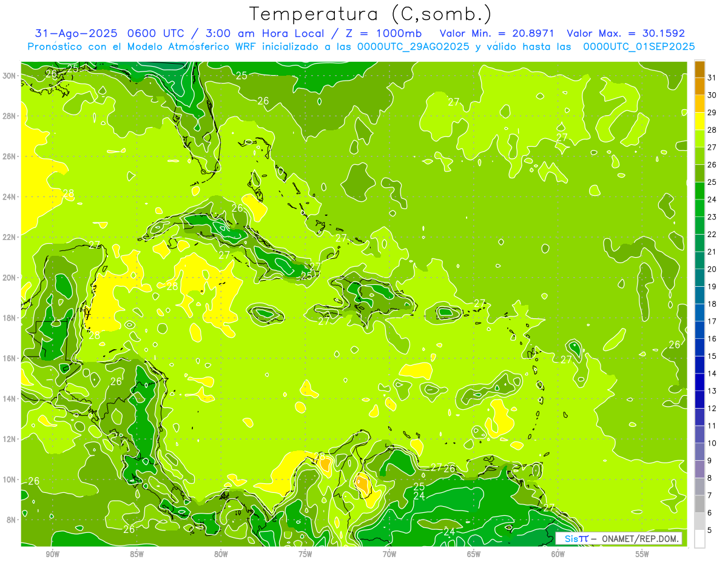This screenshot has height=562, width=728.
Task: Click the 75W longitude axis label
Action: point(305,554)
